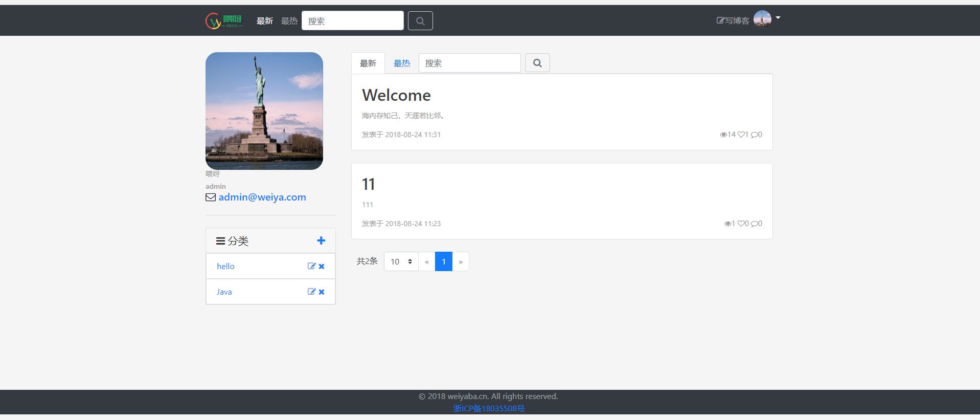Add a new category with the plus icon
The height and width of the screenshot is (420, 980).
pos(321,240)
